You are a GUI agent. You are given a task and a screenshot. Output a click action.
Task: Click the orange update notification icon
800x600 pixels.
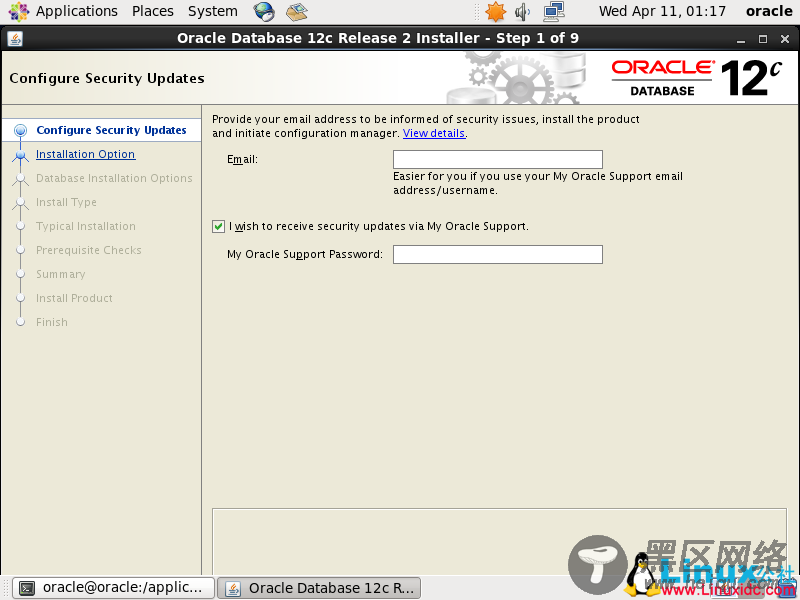pyautogui.click(x=495, y=11)
